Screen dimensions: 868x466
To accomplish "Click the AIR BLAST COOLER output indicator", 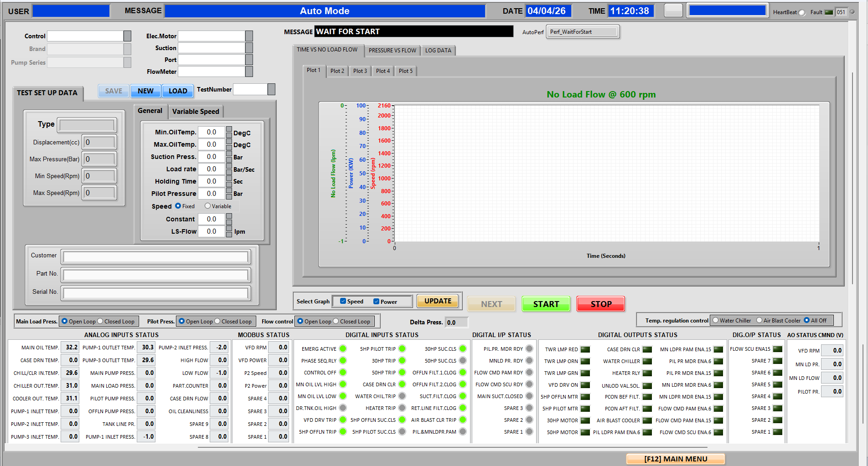I will [647, 420].
